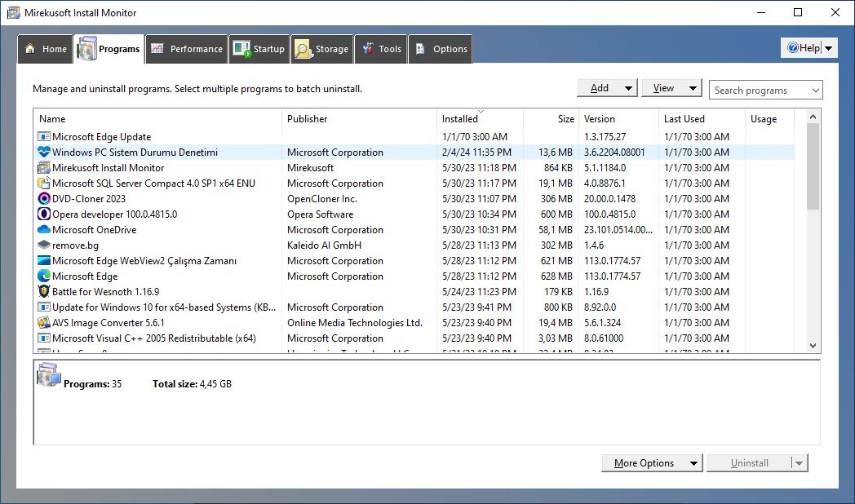Click the Microsoft Edge browser icon
855x504 pixels.
[x=43, y=276]
